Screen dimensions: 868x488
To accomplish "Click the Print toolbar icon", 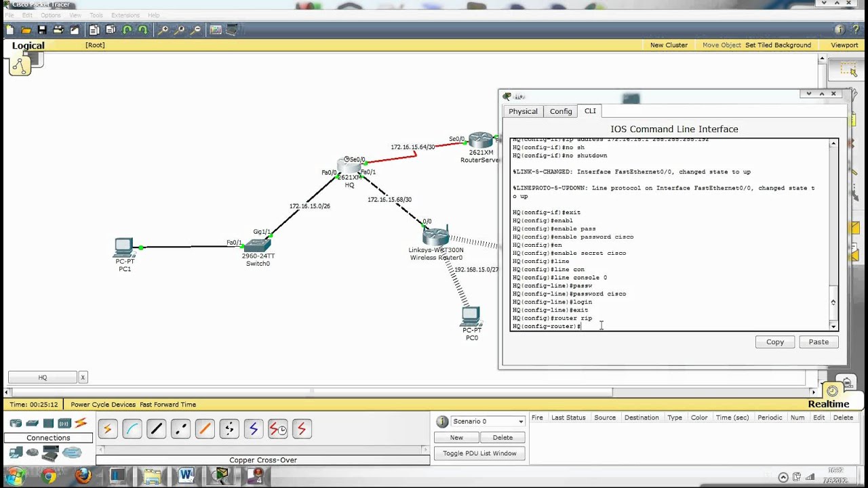I will tap(58, 30).
